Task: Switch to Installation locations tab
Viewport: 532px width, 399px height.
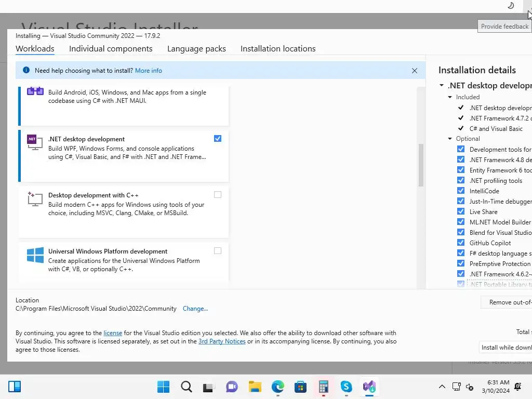Action: [x=278, y=48]
